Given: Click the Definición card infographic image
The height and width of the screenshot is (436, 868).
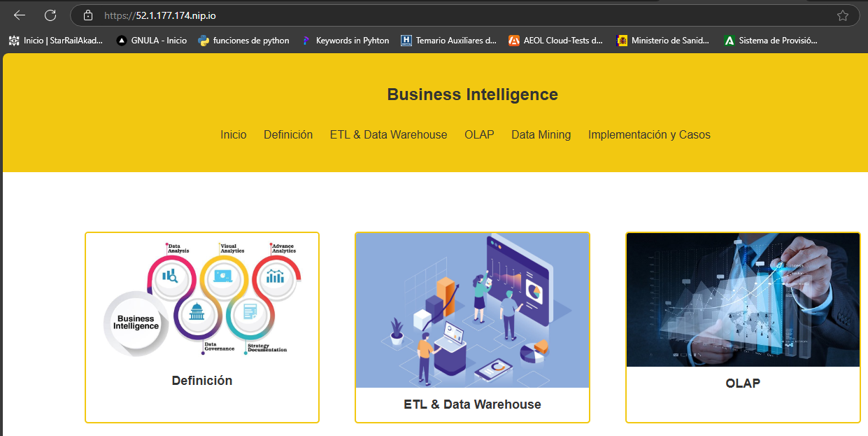Looking at the screenshot, I should click(202, 299).
